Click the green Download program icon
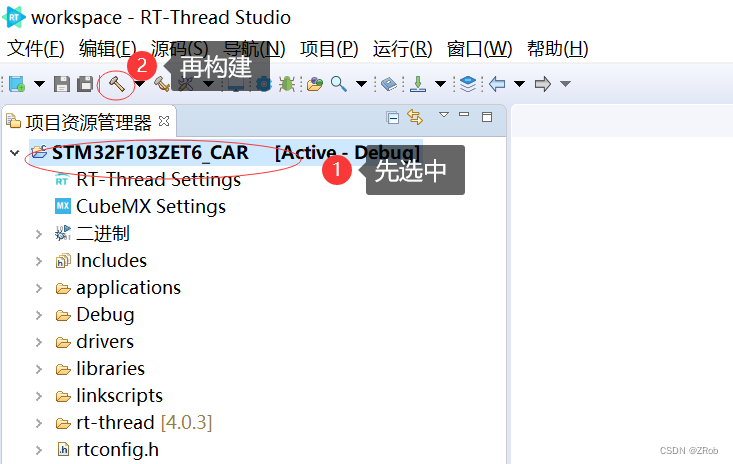 tap(418, 84)
